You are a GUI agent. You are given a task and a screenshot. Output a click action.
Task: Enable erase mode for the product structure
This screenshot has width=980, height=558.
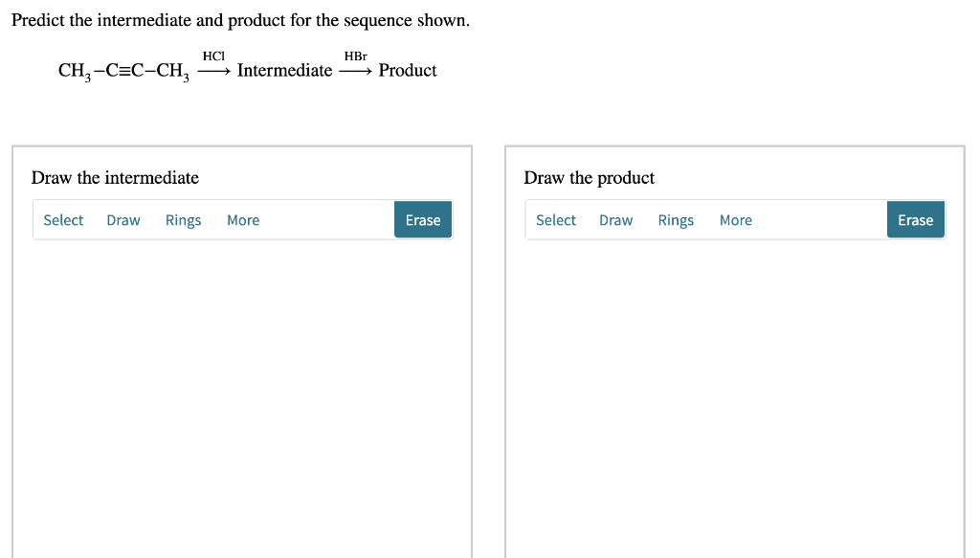pos(916,219)
